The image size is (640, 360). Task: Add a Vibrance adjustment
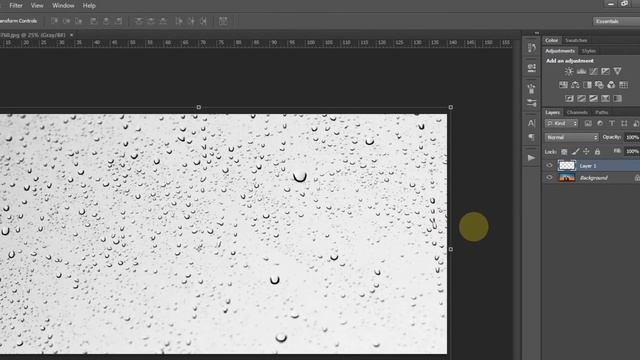[618, 71]
